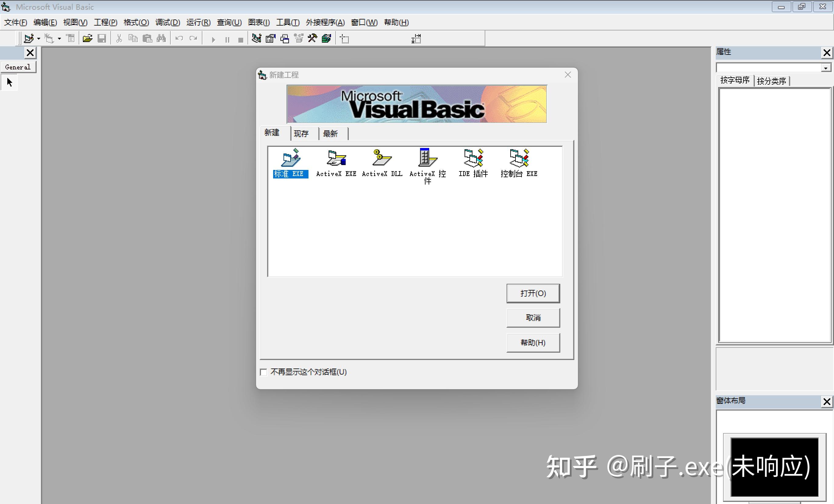Viewport: 834px width, 504px height.
Task: Click the Copy toolbar icon
Action: pyautogui.click(x=133, y=39)
